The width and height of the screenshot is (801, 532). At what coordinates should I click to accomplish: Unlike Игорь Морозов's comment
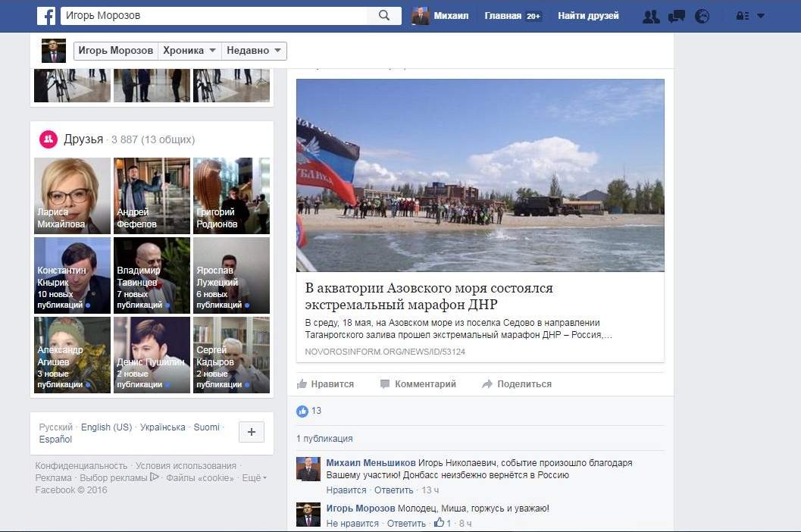[x=352, y=523]
